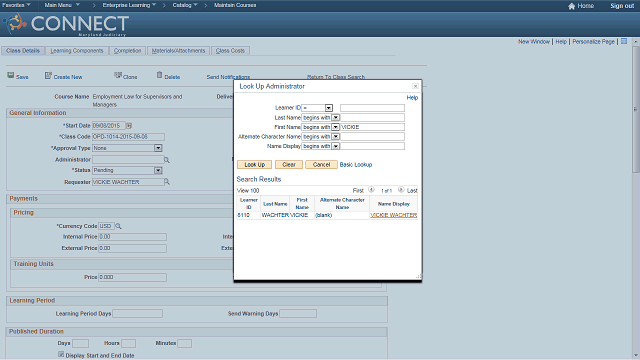Screen dimensions: 640x360
Task: Switch to the Materials/Attachments tab
Action: coord(178,51)
